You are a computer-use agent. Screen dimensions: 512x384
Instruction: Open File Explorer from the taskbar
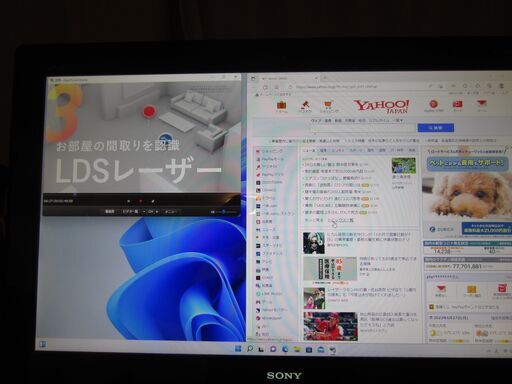(297, 349)
